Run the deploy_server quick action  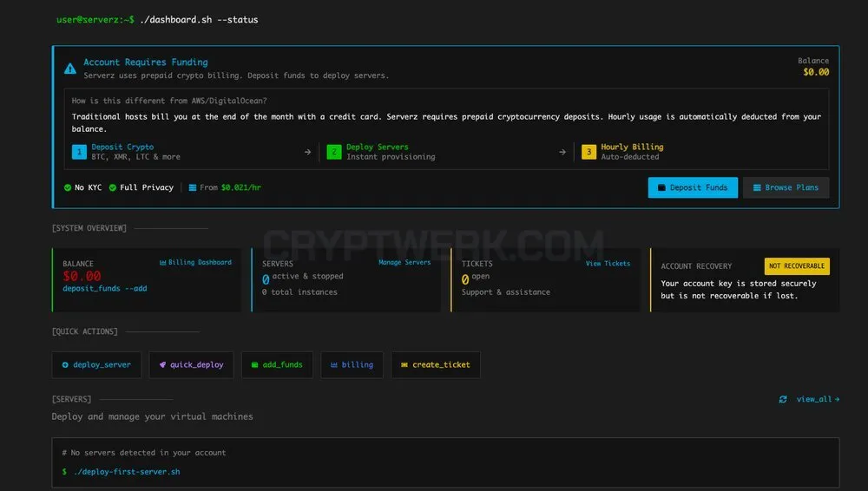coord(96,365)
